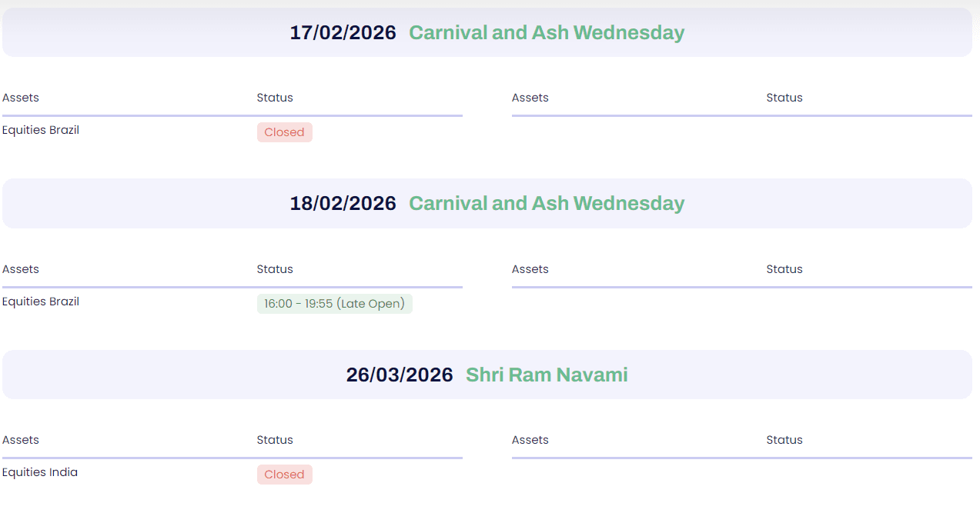This screenshot has width=980, height=513.
Task: Click left Status header in the 17/02/2026 section
Action: point(275,98)
